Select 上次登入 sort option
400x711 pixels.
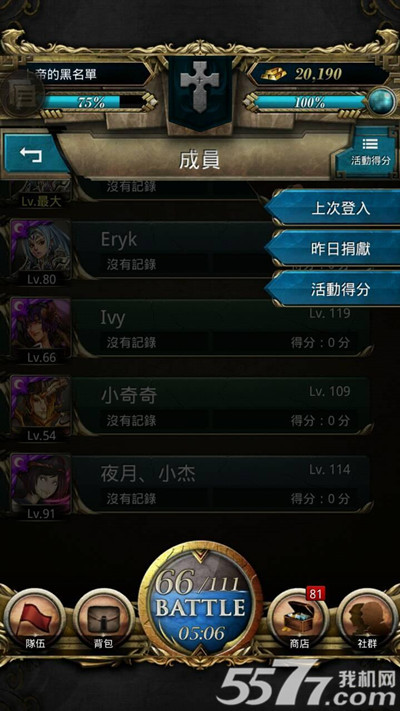click(334, 208)
